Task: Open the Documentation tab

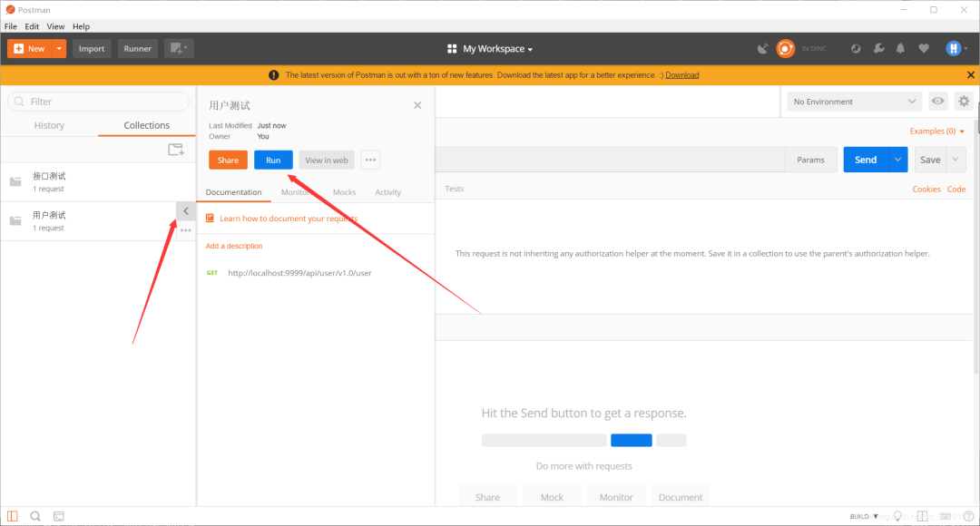Action: (x=234, y=192)
